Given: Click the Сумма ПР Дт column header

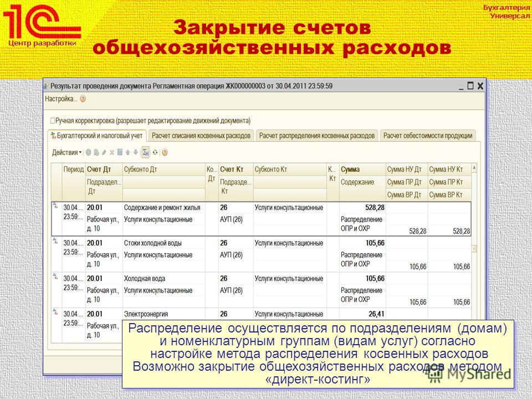Looking at the screenshot, I should pos(407,182).
